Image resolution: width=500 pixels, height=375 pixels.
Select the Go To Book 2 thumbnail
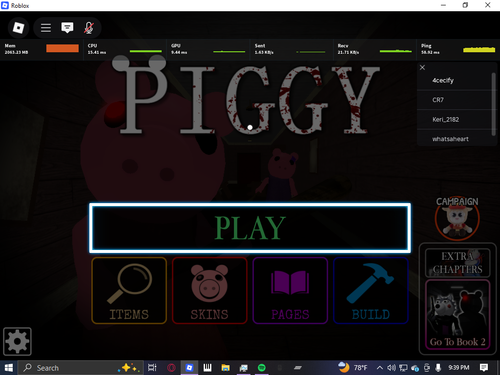tap(458, 315)
